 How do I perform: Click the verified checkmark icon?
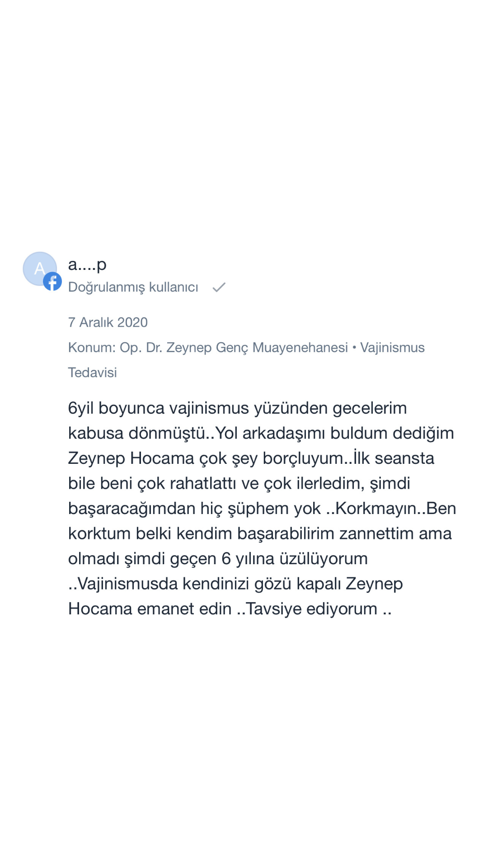219,288
